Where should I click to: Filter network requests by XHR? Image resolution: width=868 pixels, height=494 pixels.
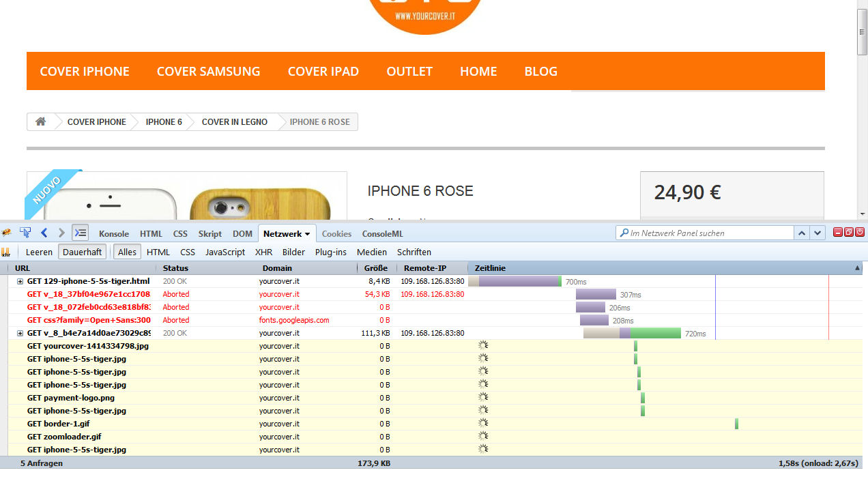click(x=263, y=252)
